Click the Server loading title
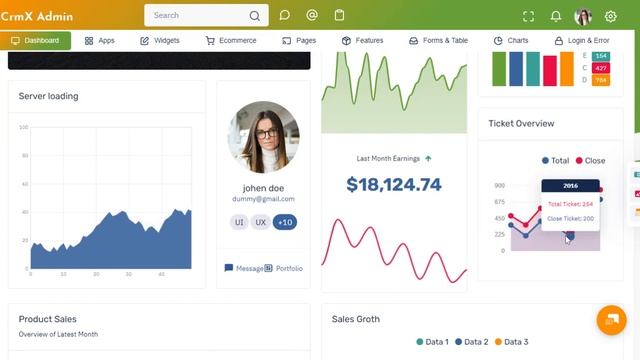The image size is (640, 360). tap(49, 96)
